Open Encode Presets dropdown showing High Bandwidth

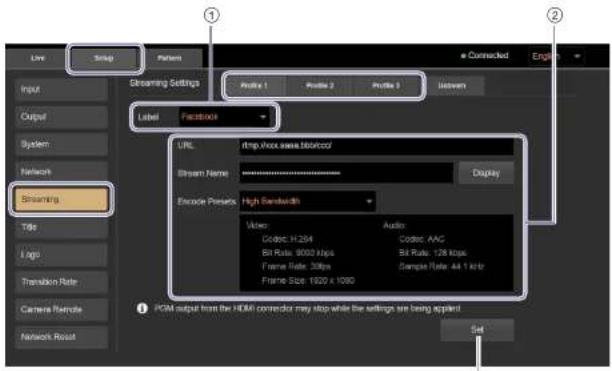308,201
